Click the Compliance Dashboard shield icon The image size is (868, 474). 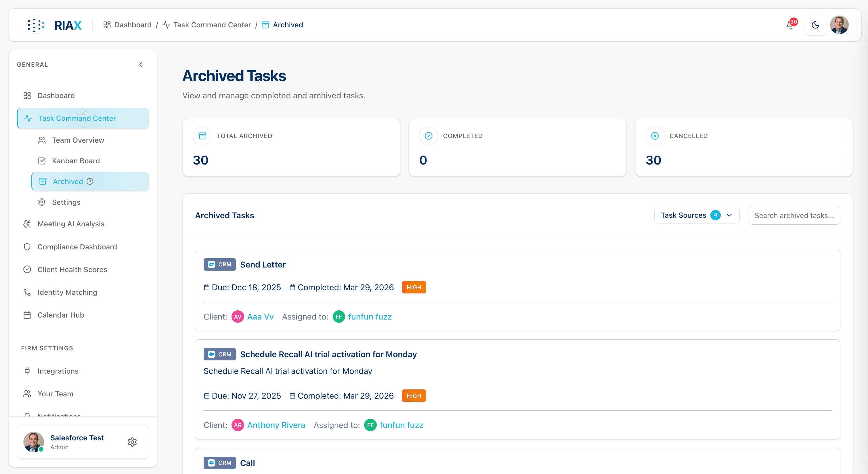click(x=27, y=247)
